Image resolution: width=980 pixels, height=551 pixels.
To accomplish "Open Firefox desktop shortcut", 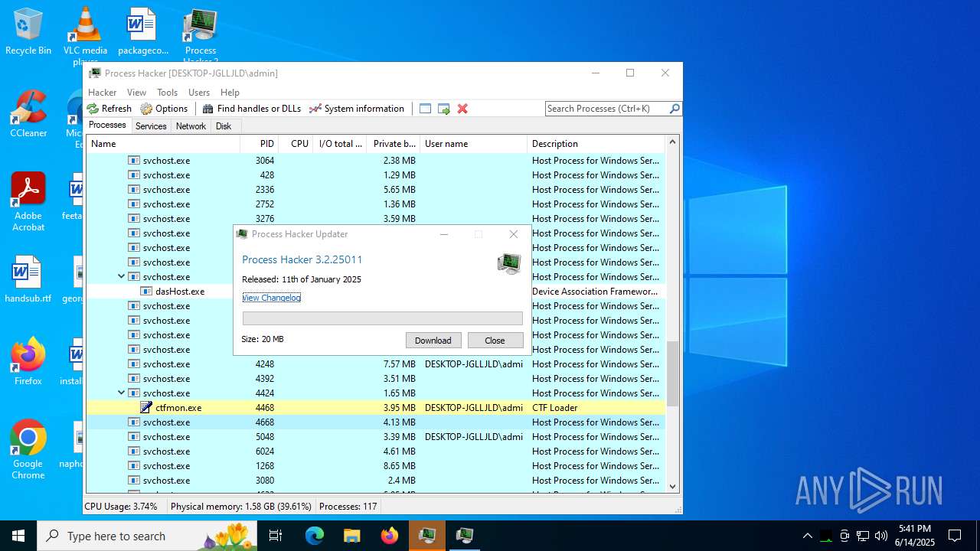I will 28,362.
